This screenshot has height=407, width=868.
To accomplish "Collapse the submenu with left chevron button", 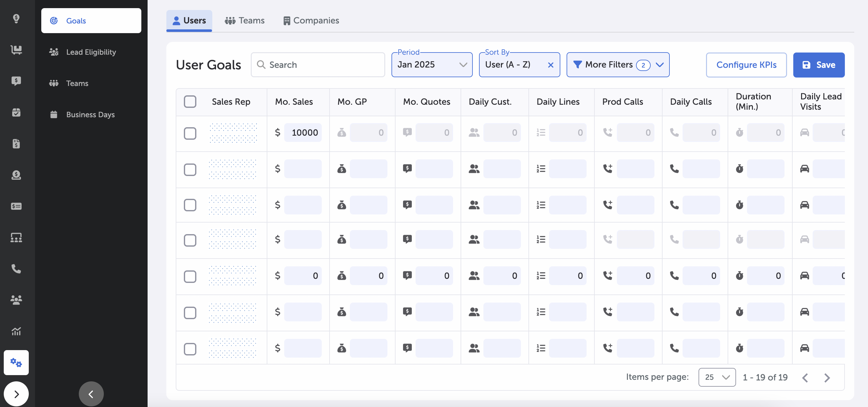I will click(x=91, y=394).
